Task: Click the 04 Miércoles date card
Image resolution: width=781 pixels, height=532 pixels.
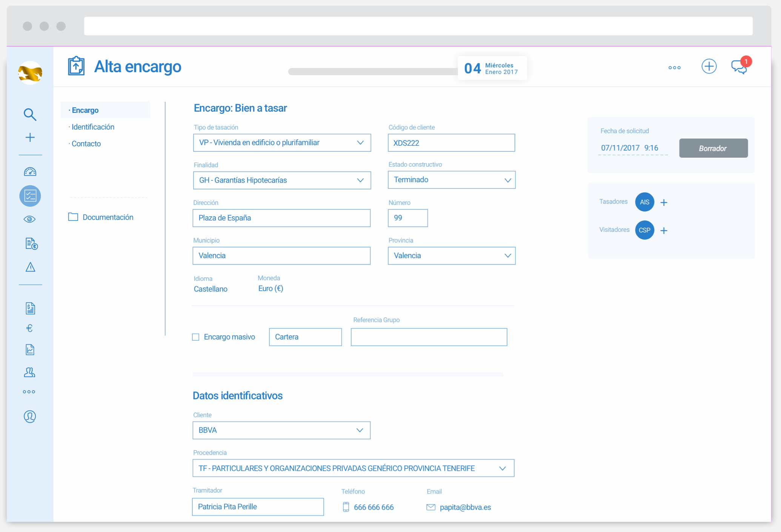Action: 492,68
